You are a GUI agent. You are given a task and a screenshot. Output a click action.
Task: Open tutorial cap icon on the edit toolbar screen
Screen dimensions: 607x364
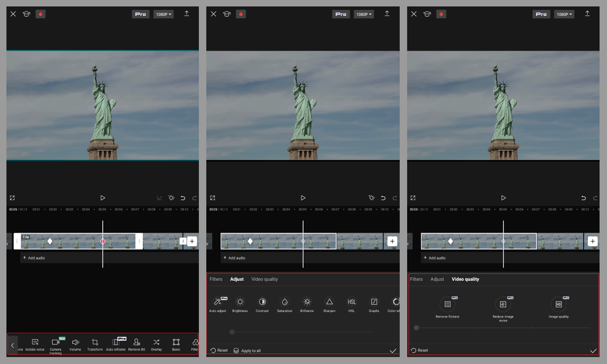click(x=26, y=14)
